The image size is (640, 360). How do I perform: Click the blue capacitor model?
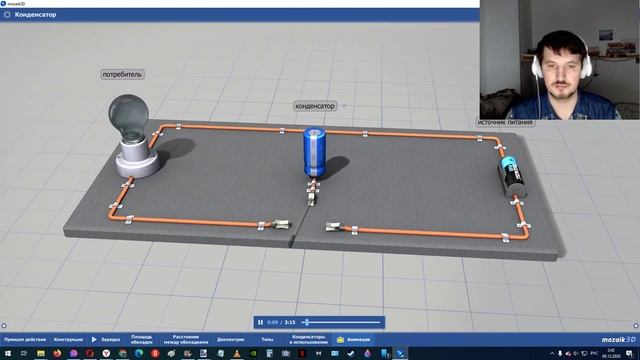[x=314, y=152]
